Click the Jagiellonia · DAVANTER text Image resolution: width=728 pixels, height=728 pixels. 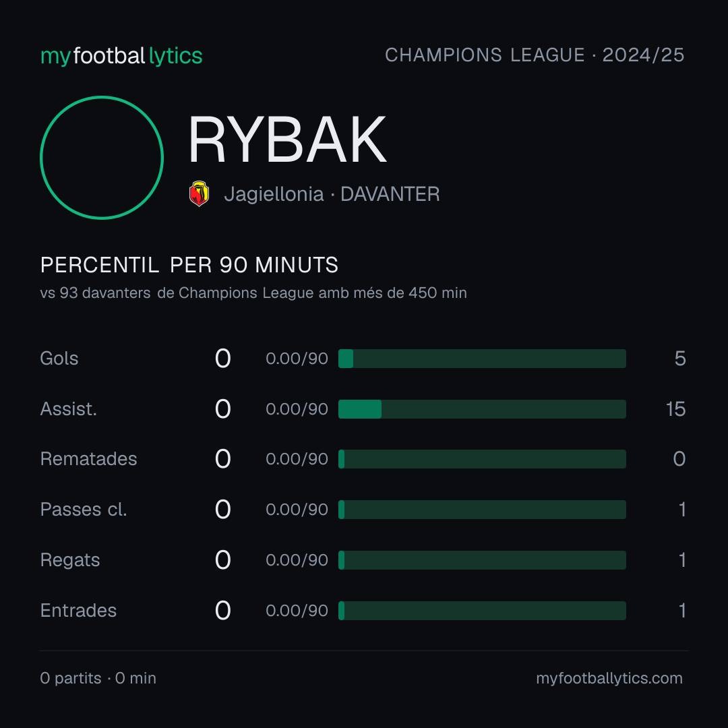(x=332, y=194)
